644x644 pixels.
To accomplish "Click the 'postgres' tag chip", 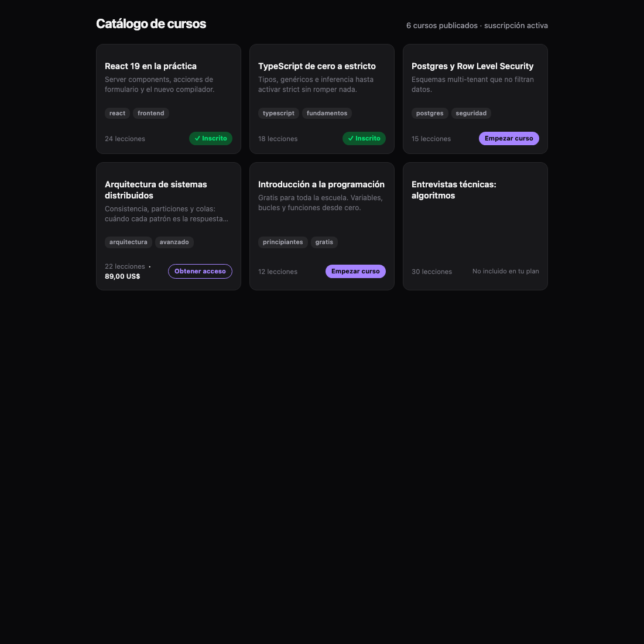I will pos(430,114).
